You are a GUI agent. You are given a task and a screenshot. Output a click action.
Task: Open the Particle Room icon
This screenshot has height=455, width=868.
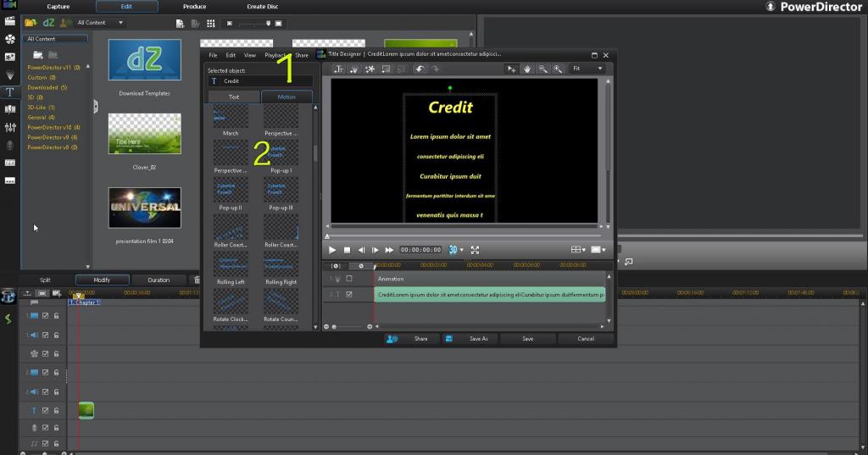pos(9,75)
